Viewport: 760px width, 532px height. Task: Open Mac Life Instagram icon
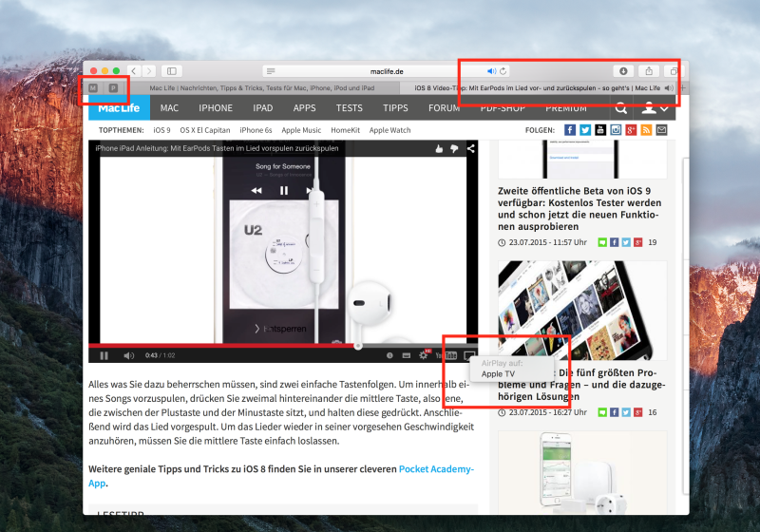tap(616, 130)
